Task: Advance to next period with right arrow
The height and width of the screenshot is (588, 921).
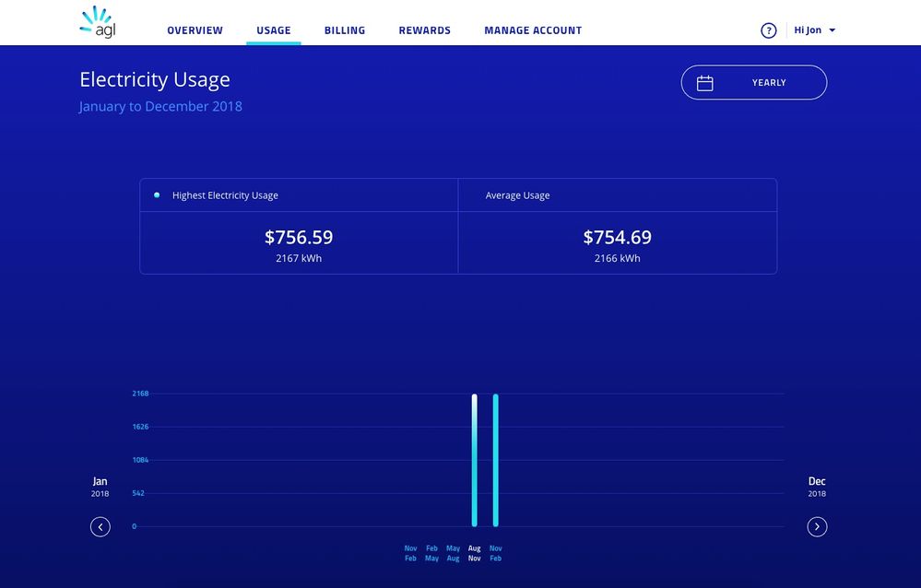Action: pos(817,526)
